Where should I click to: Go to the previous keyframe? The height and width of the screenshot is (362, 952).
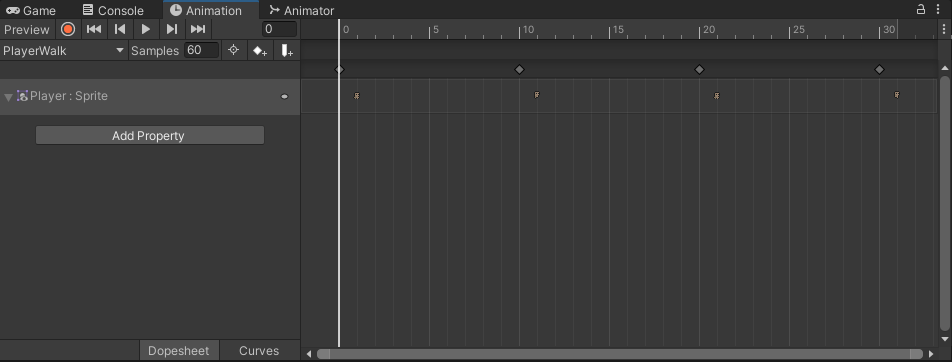click(120, 29)
